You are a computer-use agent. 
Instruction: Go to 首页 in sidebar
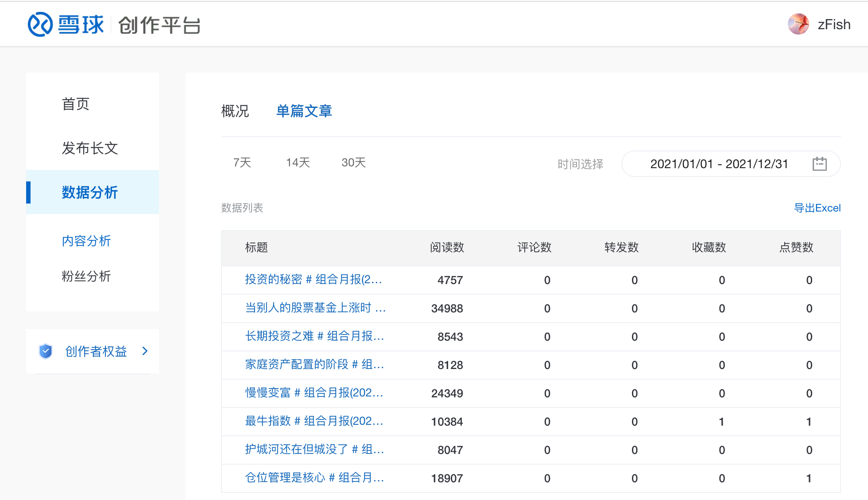pyautogui.click(x=76, y=104)
